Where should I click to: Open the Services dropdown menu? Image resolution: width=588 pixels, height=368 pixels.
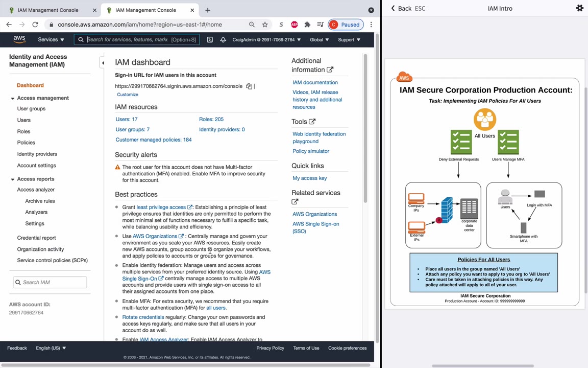51,39
